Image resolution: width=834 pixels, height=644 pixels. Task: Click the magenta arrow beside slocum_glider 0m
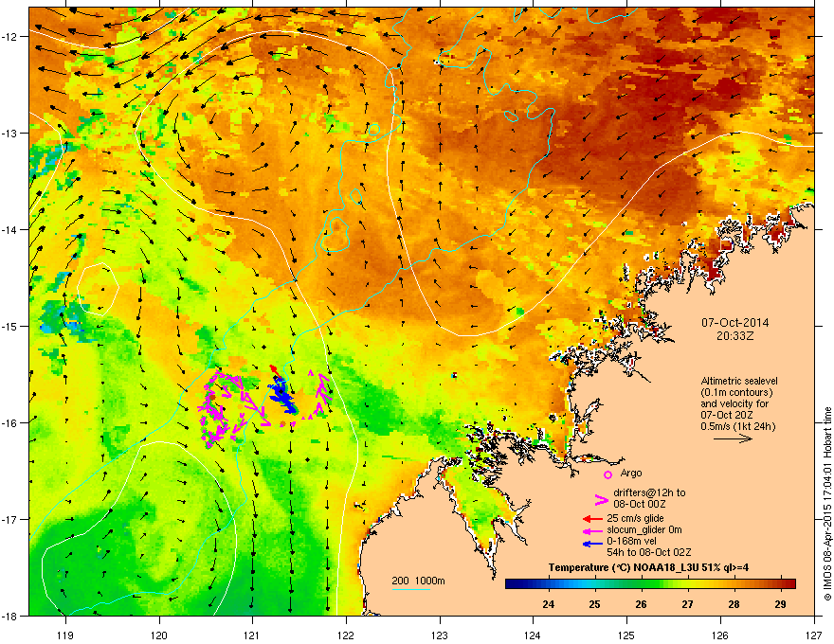coord(593,530)
